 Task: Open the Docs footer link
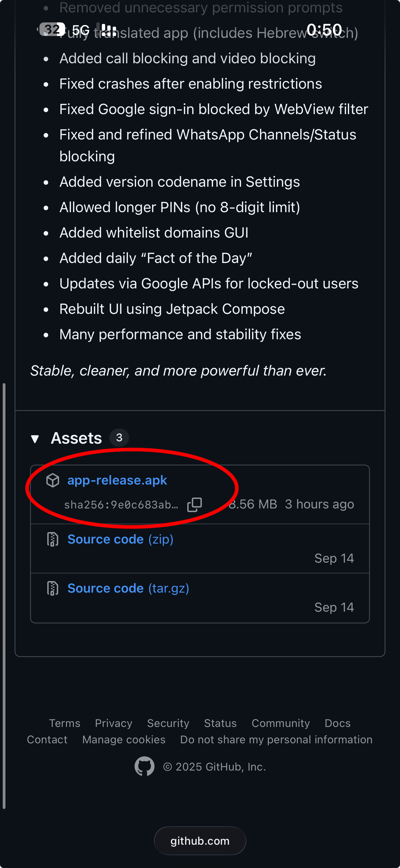click(337, 723)
